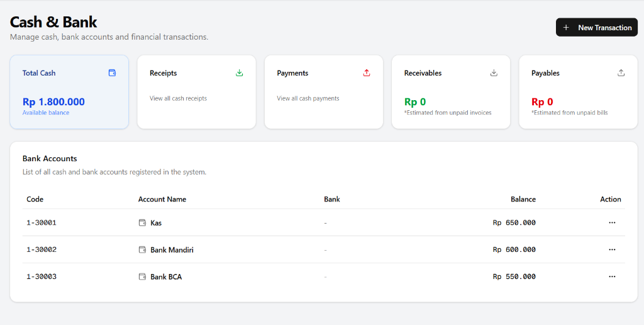Click the red upload icon on Payments card

pyautogui.click(x=367, y=73)
